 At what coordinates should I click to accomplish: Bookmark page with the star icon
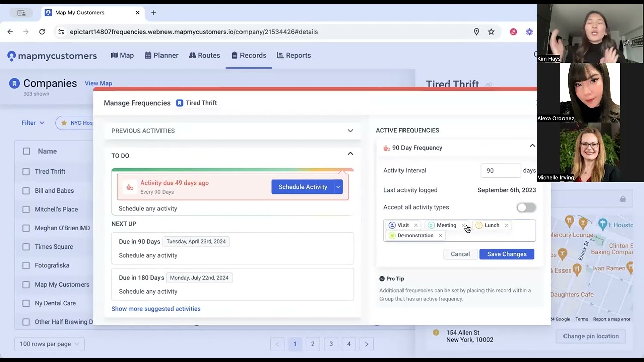click(491, 32)
